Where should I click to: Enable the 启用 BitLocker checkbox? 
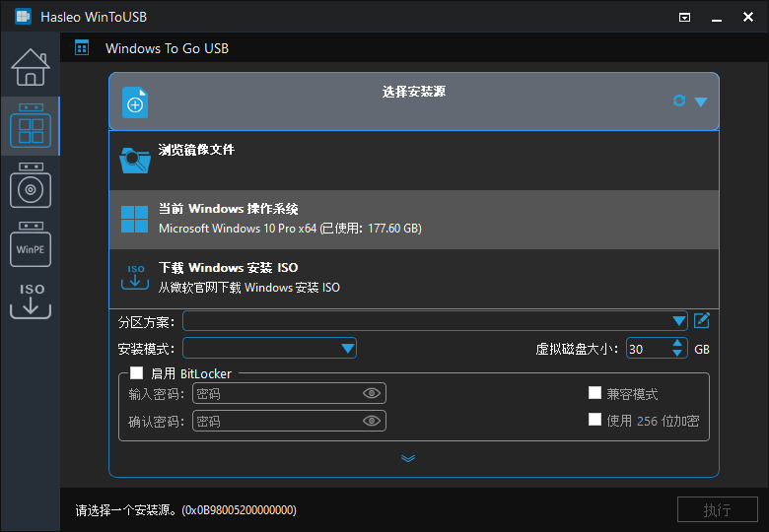click(x=136, y=373)
